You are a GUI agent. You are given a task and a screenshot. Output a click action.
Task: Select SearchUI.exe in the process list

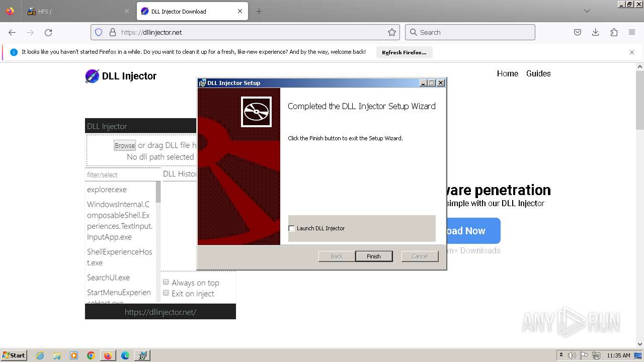coord(109,278)
